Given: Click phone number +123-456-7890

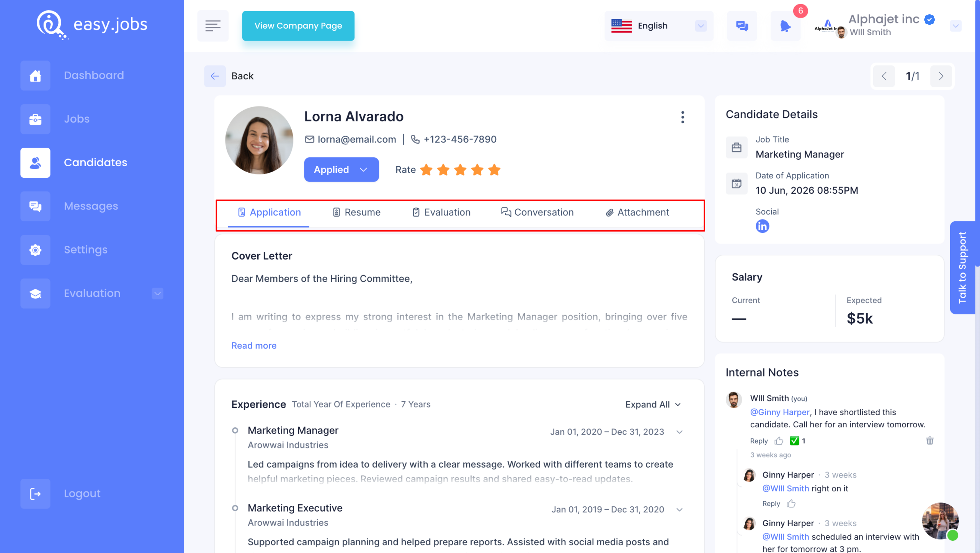Looking at the screenshot, I should (x=460, y=139).
